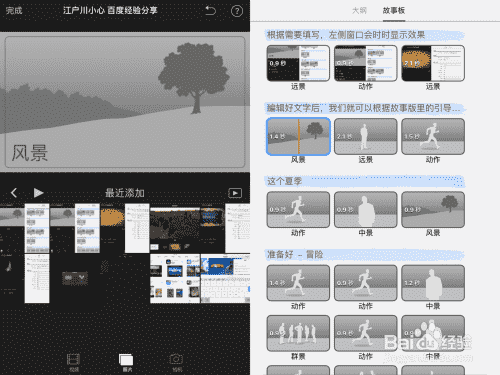Viewport: 500px width, 375px height.
Task: Select the 中景 placeholder under 这个夏季
Action: coord(366,210)
